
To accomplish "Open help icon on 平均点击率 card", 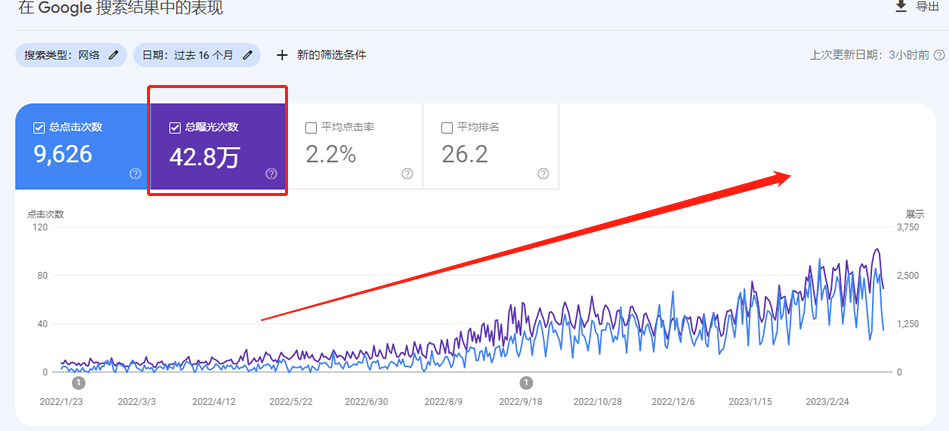I will (x=407, y=174).
